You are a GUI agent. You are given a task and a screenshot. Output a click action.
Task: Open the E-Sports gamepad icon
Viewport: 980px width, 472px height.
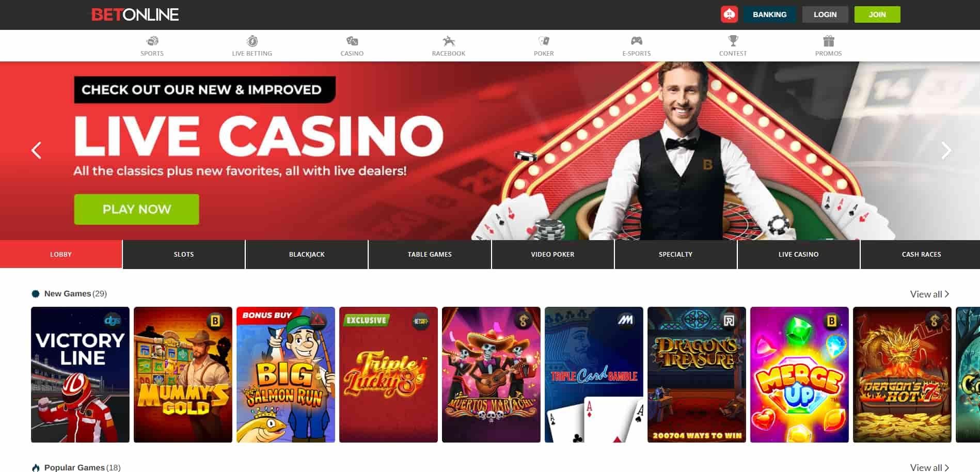point(637,41)
